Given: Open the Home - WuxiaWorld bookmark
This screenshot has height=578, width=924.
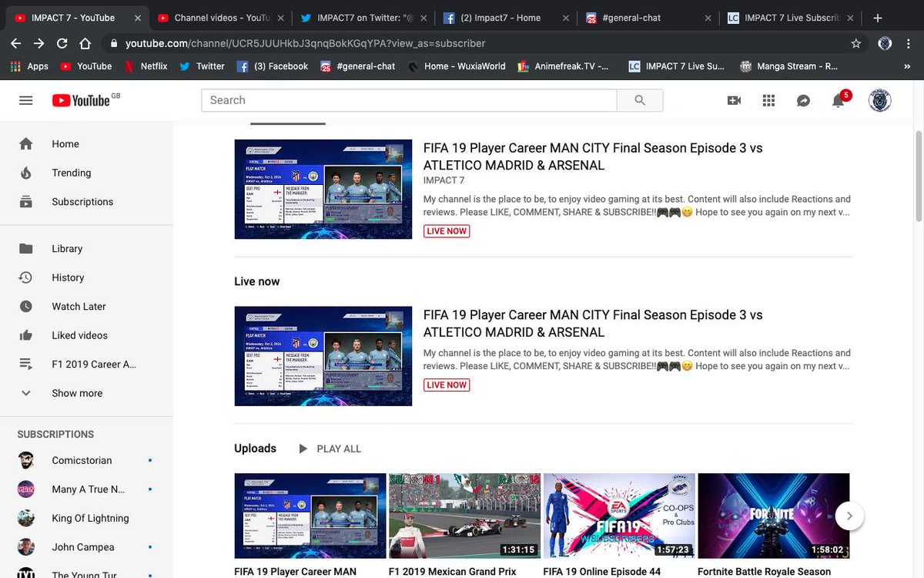Looking at the screenshot, I should (457, 66).
